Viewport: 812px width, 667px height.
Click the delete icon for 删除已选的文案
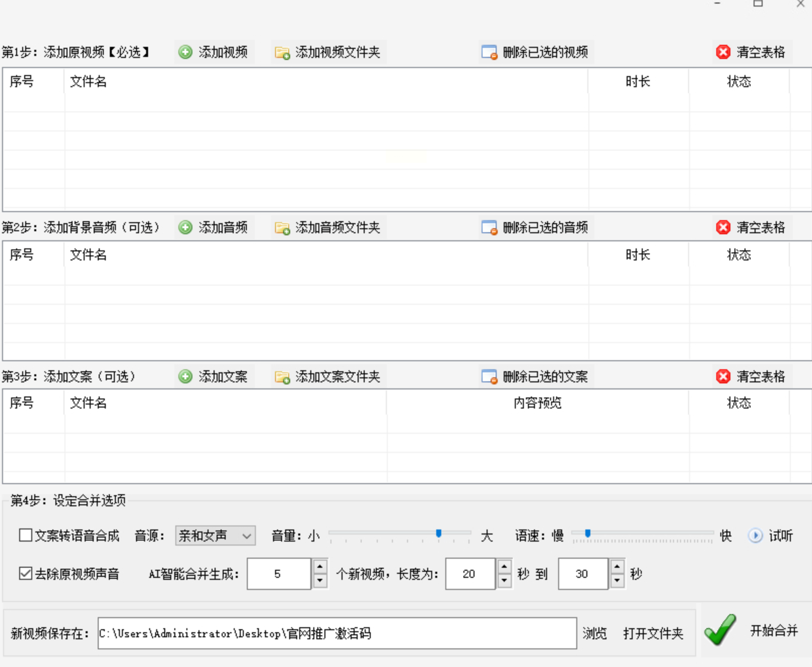489,377
